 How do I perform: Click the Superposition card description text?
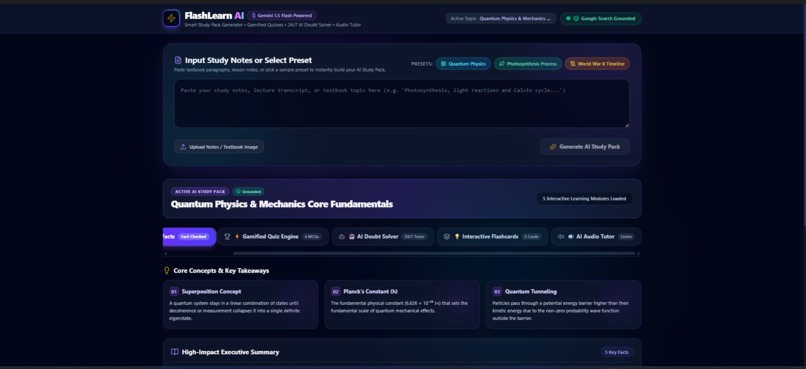[x=234, y=310]
